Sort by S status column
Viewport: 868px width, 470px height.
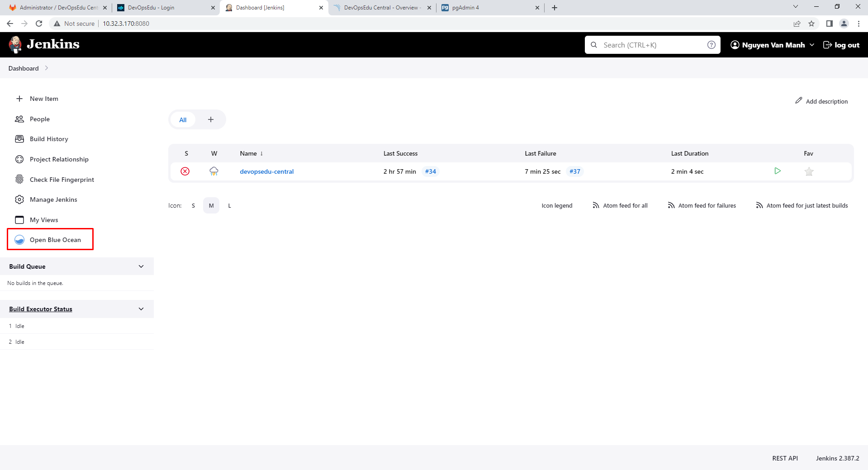point(186,153)
